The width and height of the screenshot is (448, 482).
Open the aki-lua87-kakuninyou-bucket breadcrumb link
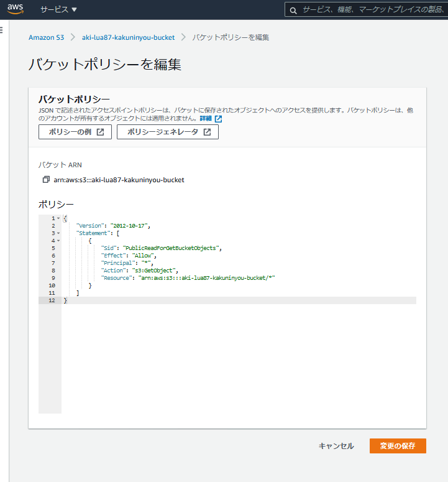128,37
